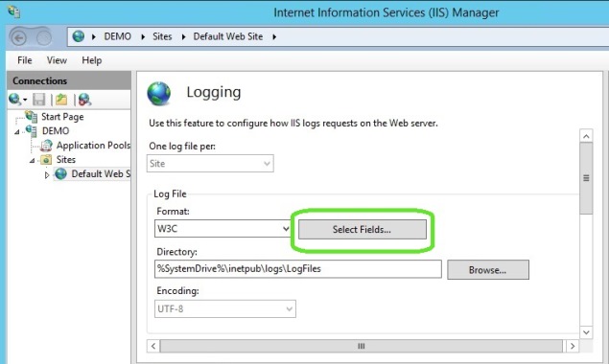Collapse the Sites tree node
Image resolution: width=609 pixels, height=364 pixels.
[x=33, y=160]
